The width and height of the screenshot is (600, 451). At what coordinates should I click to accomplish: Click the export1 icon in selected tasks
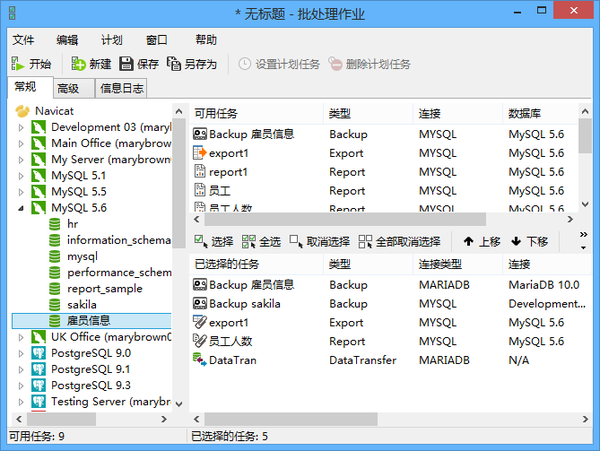200,322
